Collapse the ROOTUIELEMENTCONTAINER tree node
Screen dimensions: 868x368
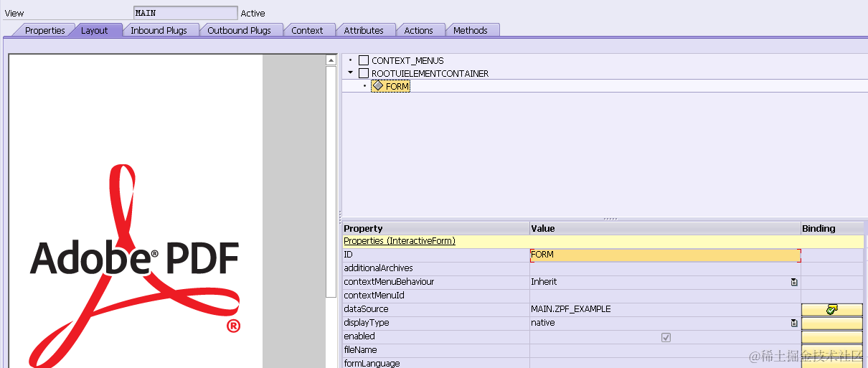pyautogui.click(x=350, y=73)
